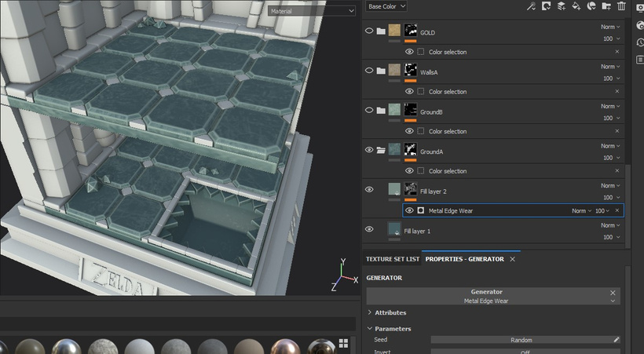Create a new folder in the layer stack
This screenshot has height=354, width=644.
pos(606,6)
